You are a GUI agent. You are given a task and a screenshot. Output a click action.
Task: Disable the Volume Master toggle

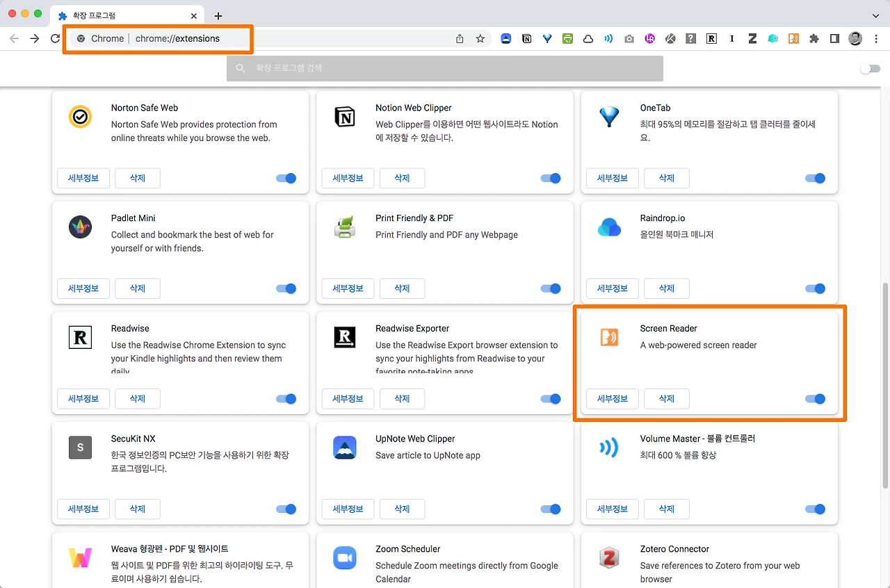(x=816, y=509)
